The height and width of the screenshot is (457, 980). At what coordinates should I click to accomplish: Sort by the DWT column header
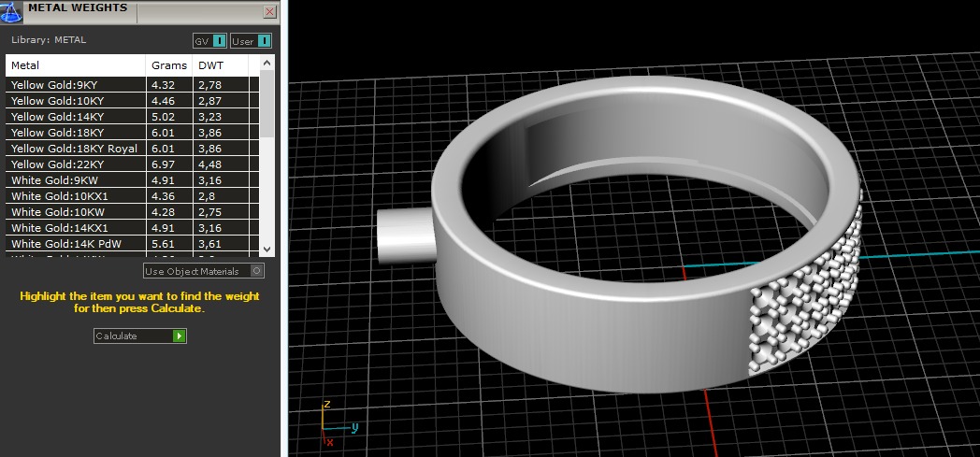coord(221,65)
